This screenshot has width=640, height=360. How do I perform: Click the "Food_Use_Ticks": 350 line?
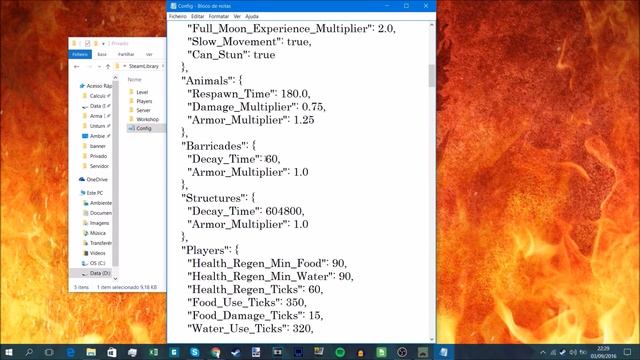tap(247, 302)
